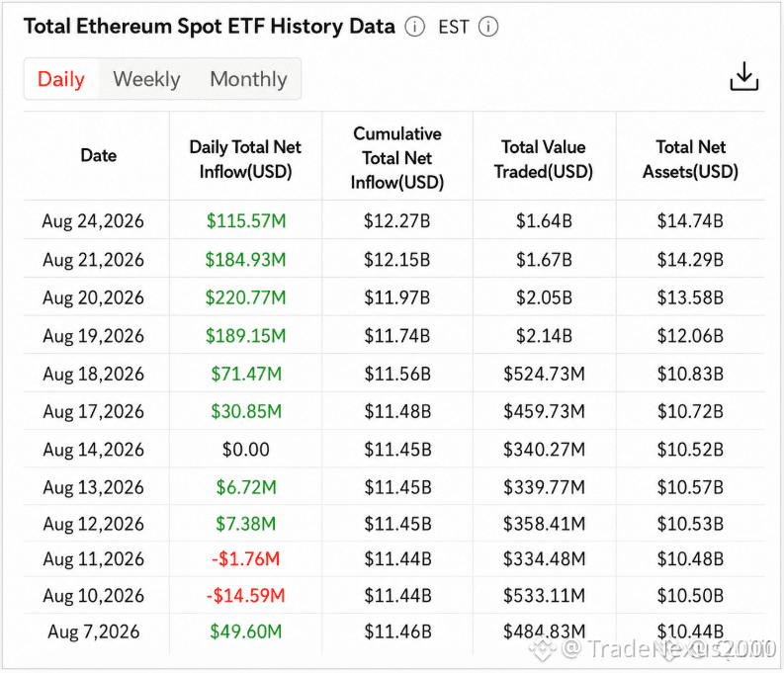Click the Cumulative Total Net Inflow header
This screenshot has width=784, height=673.
[397, 158]
